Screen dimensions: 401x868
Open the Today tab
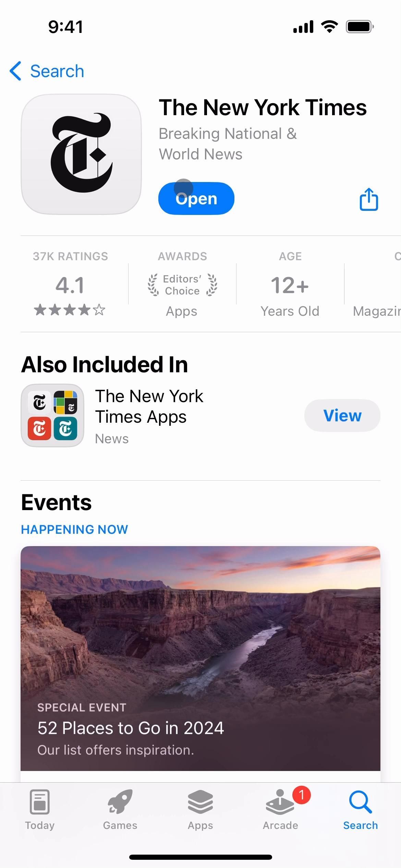(40, 810)
